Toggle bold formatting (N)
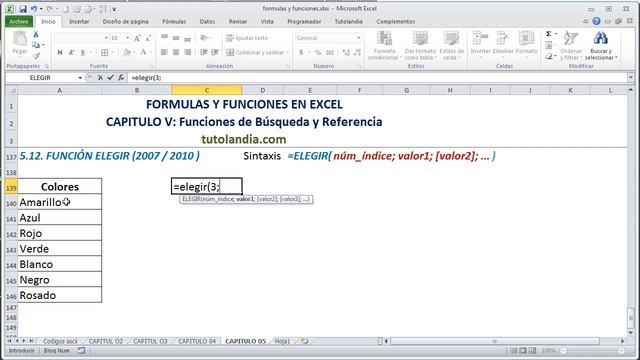The width and height of the screenshot is (640, 360). click(60, 52)
